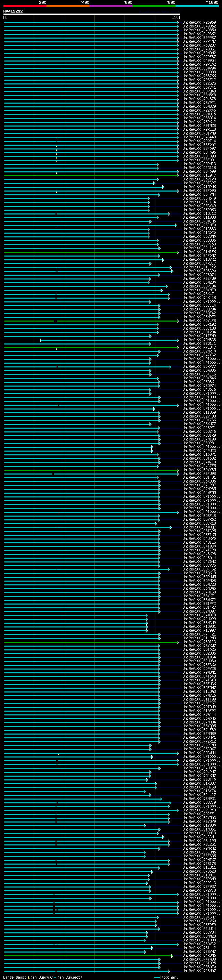Select hit label UniRef100_C5BAT0

199,967
